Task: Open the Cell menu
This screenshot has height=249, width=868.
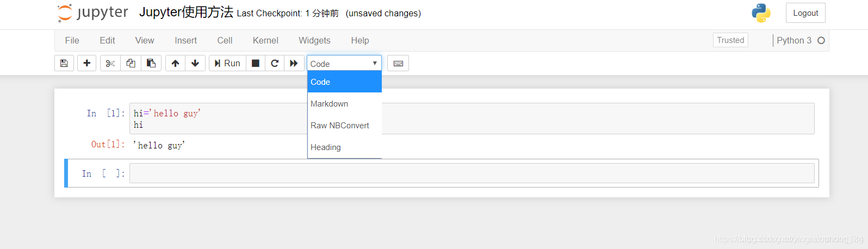Action: 225,40
